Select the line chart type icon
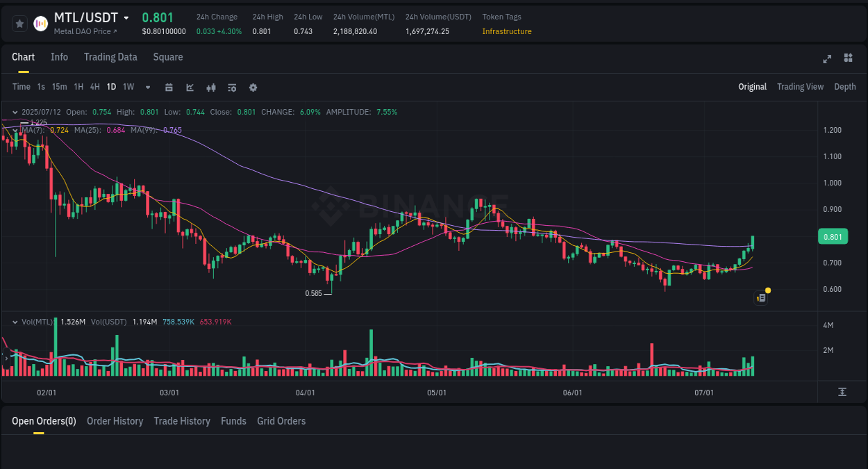The image size is (868, 469). click(x=189, y=87)
